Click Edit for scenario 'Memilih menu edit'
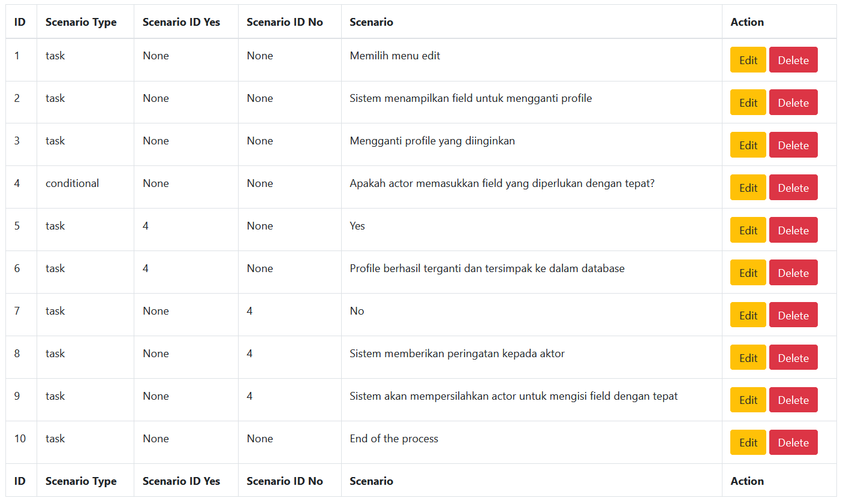The image size is (843, 504). (748, 59)
